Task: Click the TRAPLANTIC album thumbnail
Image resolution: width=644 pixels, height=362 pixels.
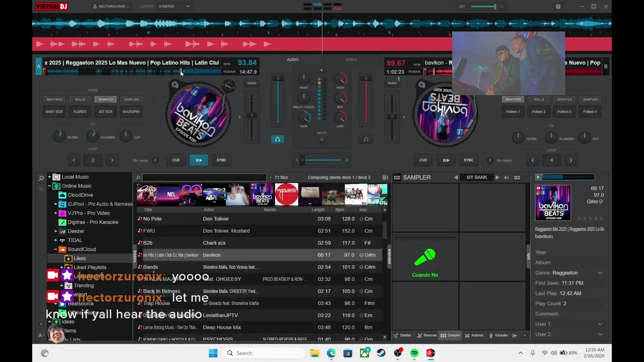Action: pos(286,195)
